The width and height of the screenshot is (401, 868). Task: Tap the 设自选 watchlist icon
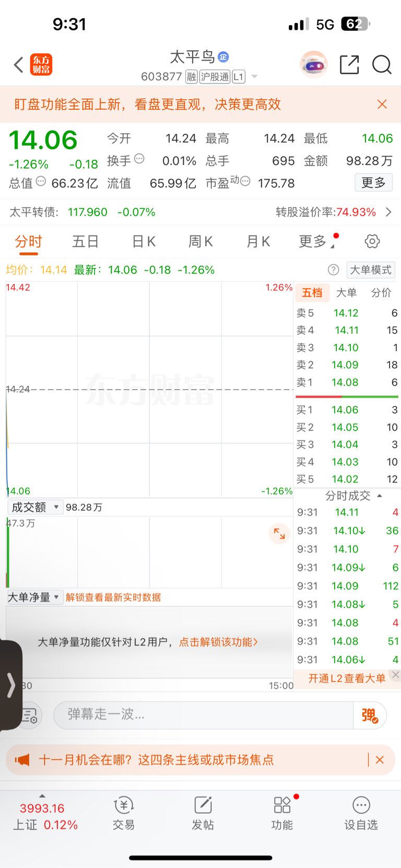[361, 814]
